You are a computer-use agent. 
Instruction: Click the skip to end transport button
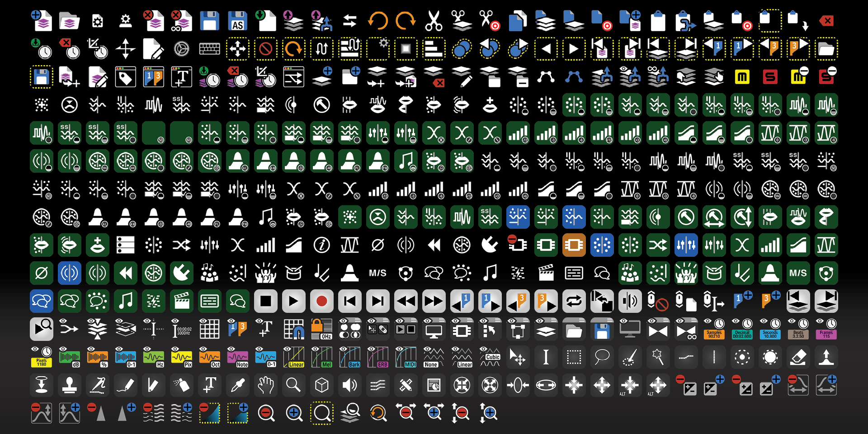[378, 301]
